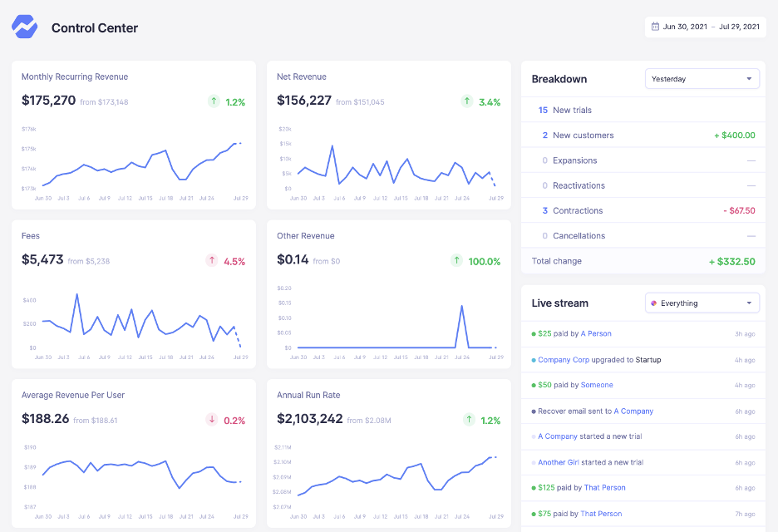Click the Other Revenue chart spike
Image resolution: width=778 pixels, height=532 pixels.
[461, 308]
